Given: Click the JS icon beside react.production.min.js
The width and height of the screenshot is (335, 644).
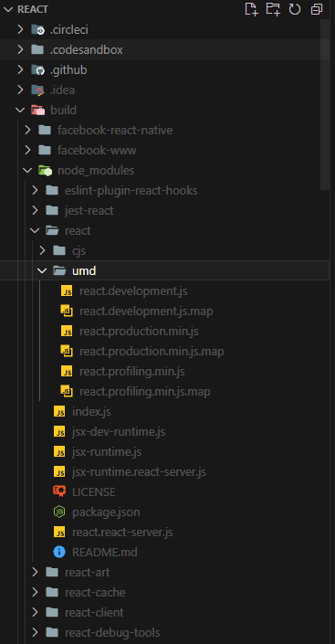Looking at the screenshot, I should (67, 332).
